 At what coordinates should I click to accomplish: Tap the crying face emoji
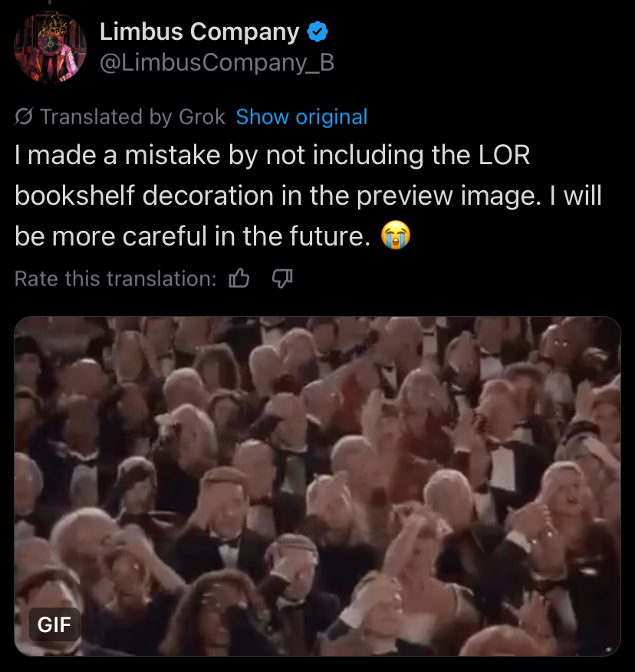coord(396,236)
